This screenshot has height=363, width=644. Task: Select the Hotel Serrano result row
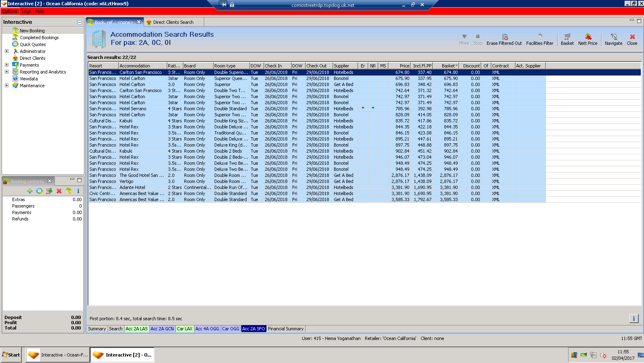point(317,109)
